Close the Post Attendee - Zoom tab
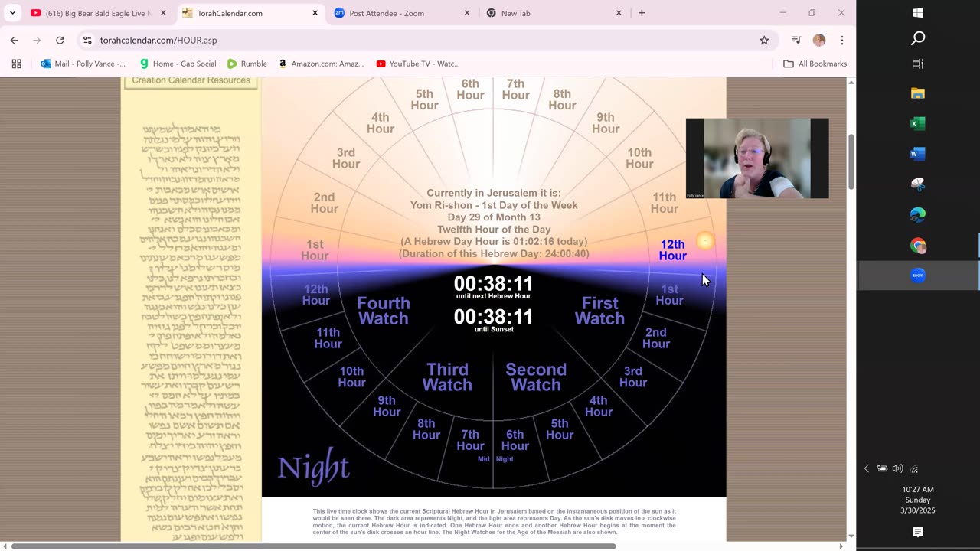 click(467, 13)
